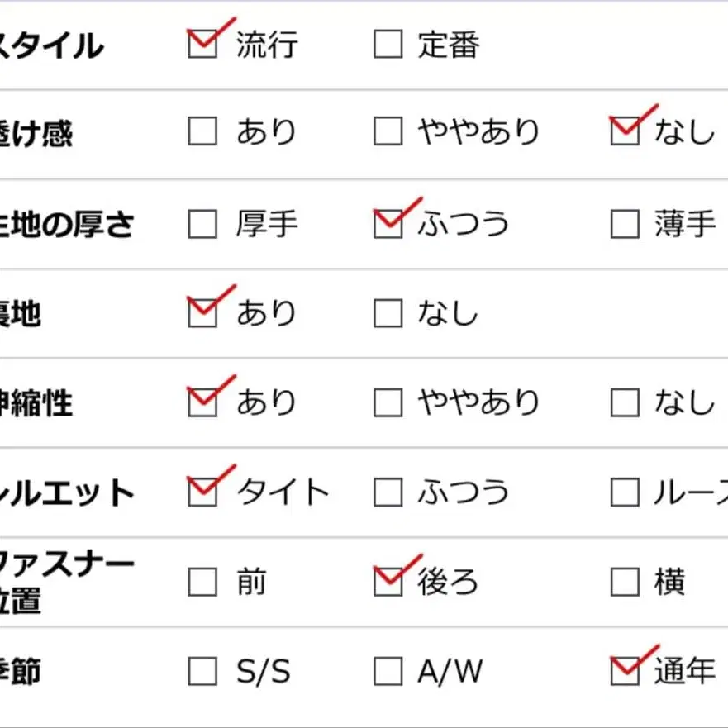Check the 薄手 fabric thickness checkbox
The image size is (728, 728).
tap(625, 224)
